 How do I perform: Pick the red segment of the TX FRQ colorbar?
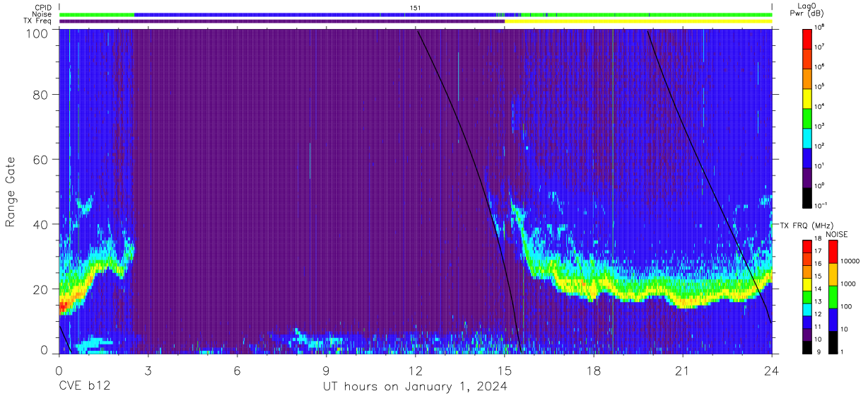pos(808,245)
